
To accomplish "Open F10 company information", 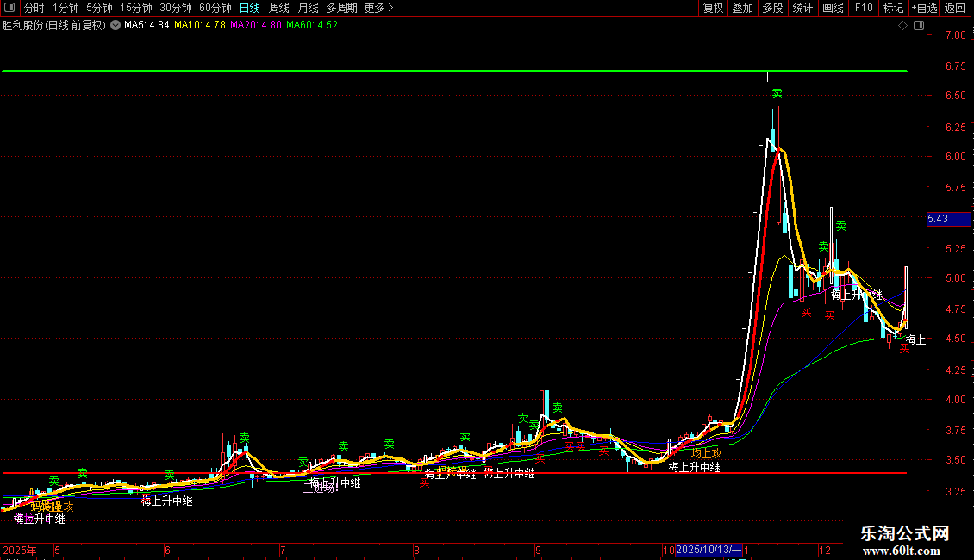I will (x=864, y=8).
